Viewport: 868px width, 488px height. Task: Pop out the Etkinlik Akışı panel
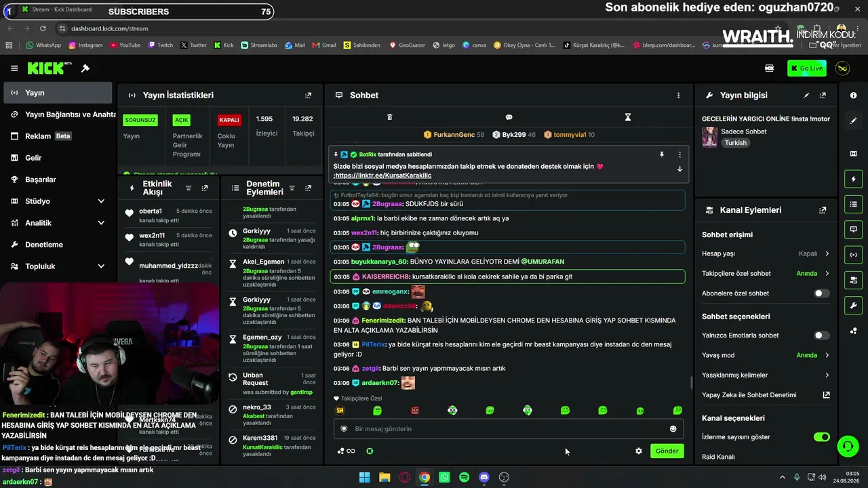205,188
